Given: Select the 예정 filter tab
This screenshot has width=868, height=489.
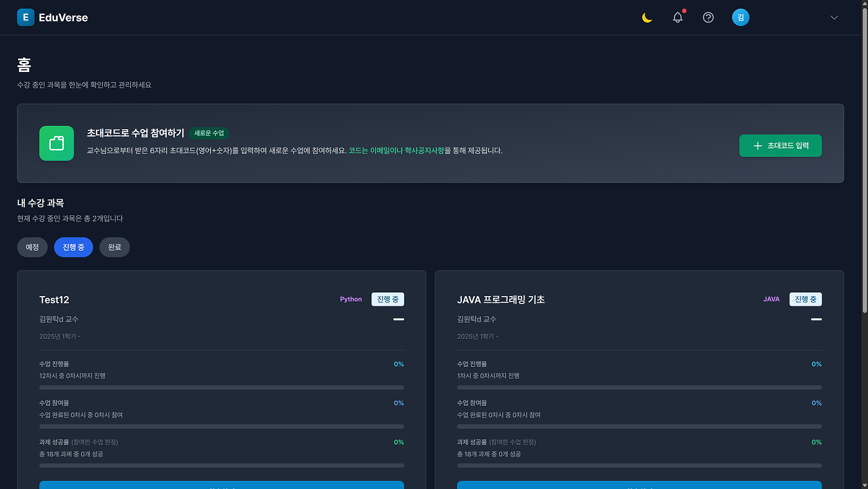Looking at the screenshot, I should tap(32, 247).
